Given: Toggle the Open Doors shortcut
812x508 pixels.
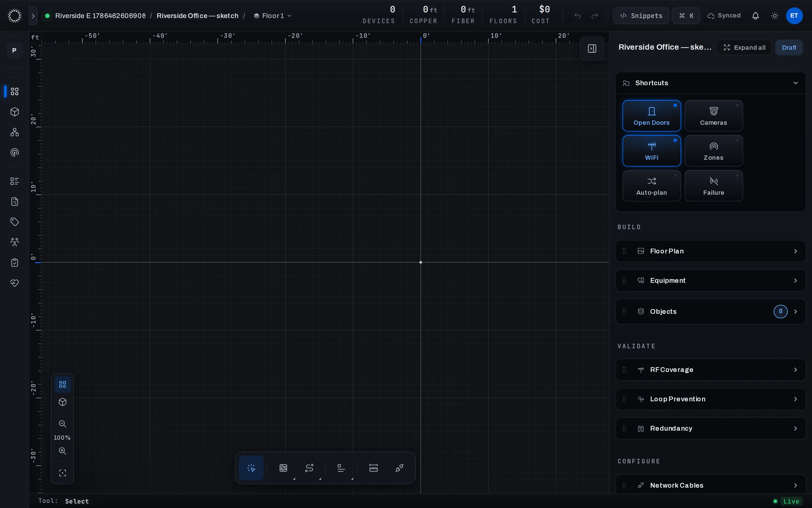Looking at the screenshot, I should pyautogui.click(x=652, y=116).
